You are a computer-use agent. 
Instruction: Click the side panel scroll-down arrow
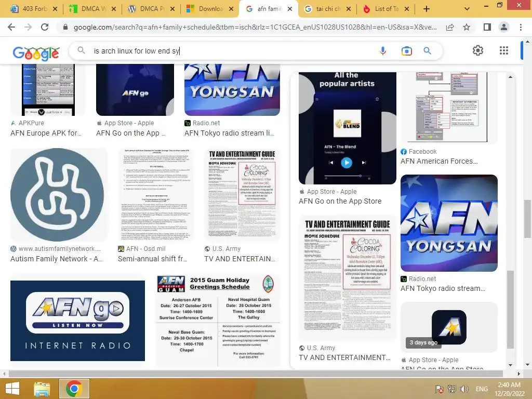pos(510,365)
